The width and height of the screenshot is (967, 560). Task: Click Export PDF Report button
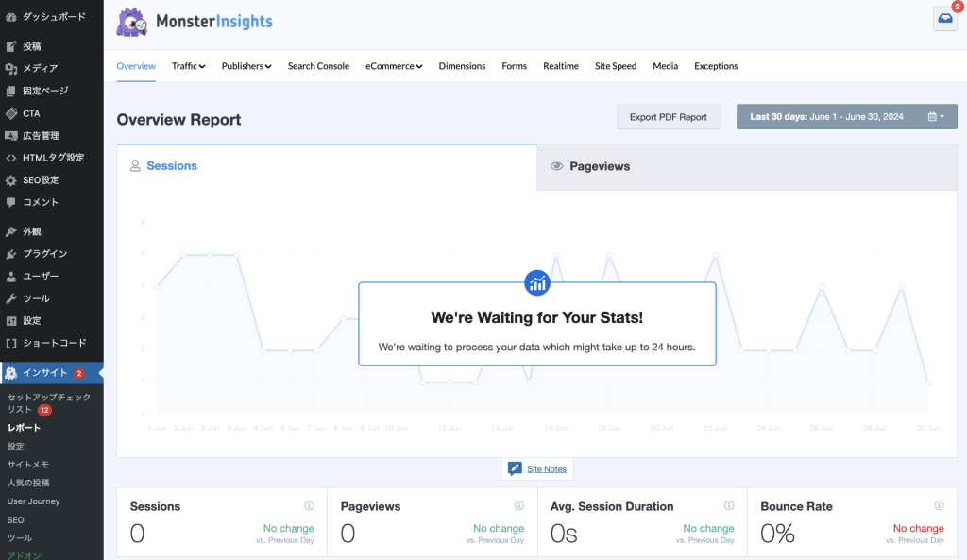pos(668,117)
